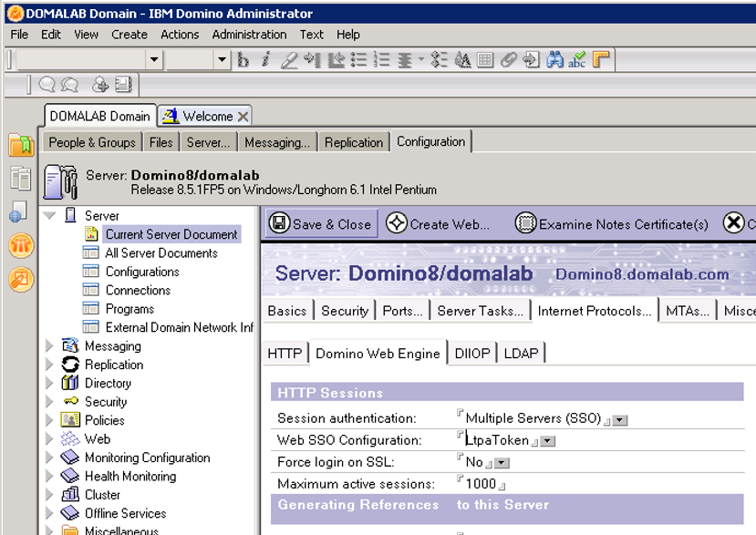Toggle bold text formatting

coord(243,60)
